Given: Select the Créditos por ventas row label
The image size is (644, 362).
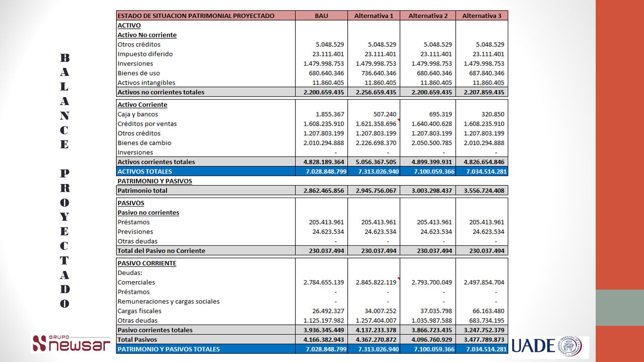Looking at the screenshot, I should click(x=147, y=124).
